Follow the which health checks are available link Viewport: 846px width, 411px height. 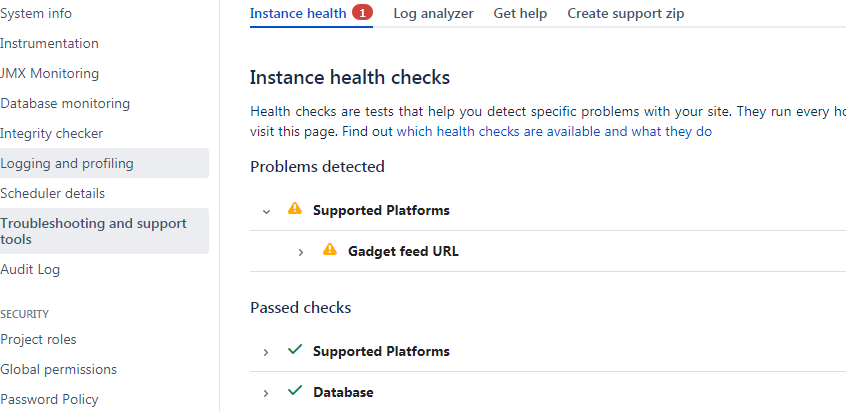554,132
